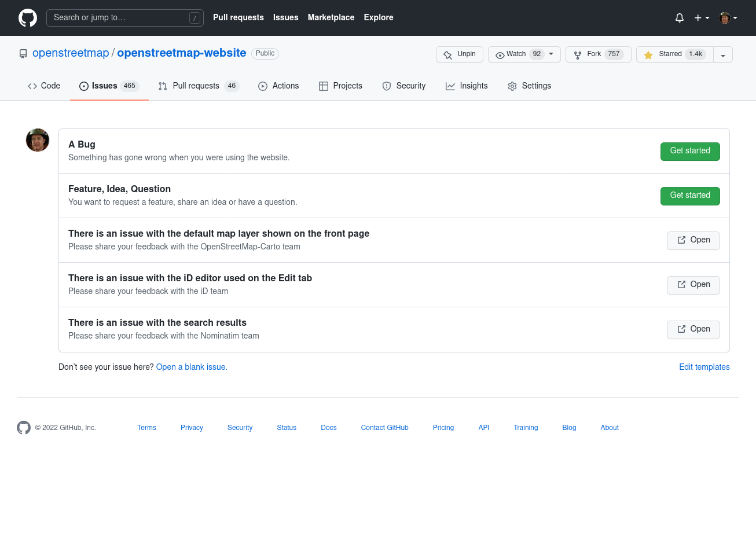Open Contact GitHub footer link
This screenshot has height=544, width=756.
(x=385, y=428)
